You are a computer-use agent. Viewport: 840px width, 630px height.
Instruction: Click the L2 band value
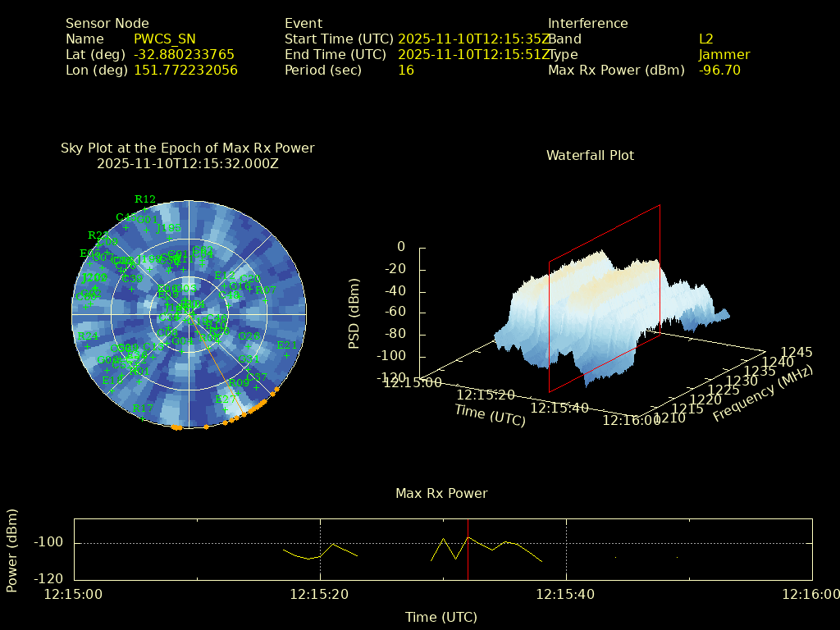tap(706, 39)
